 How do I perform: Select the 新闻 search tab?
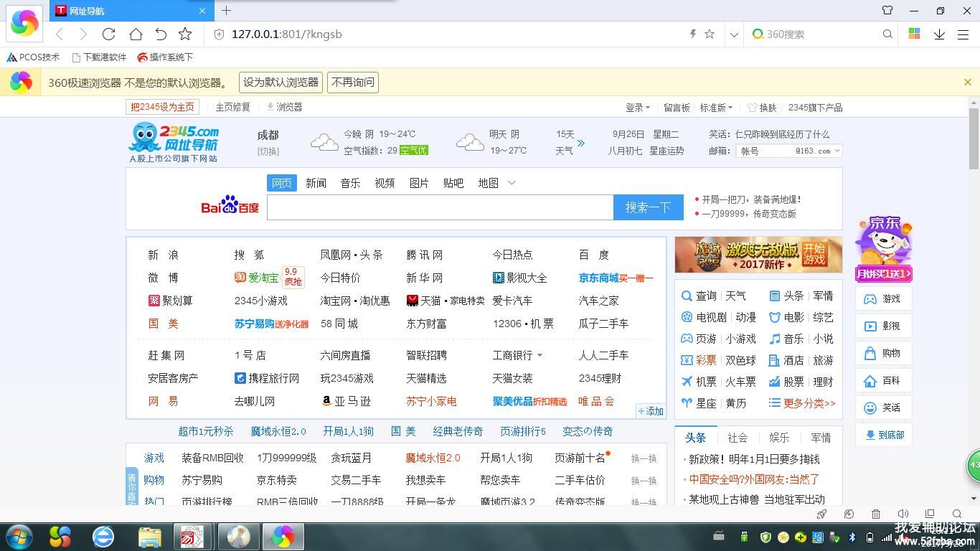316,183
